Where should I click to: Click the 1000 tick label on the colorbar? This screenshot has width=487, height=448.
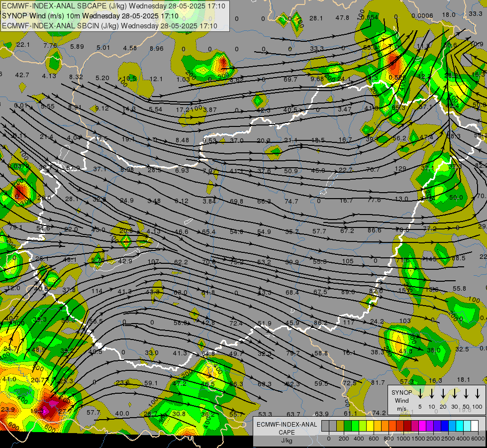403,439
